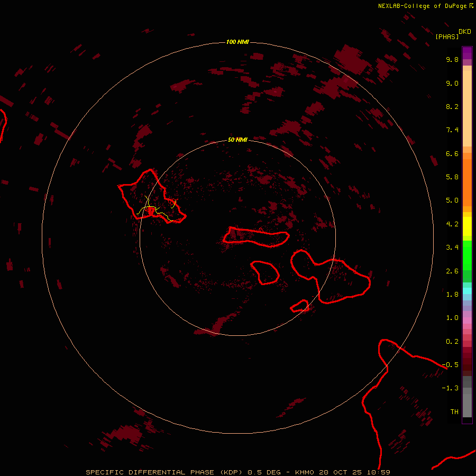This screenshot has width=476, height=476.
Task: Click the island outline with yellow roads
Action: (x=152, y=196)
